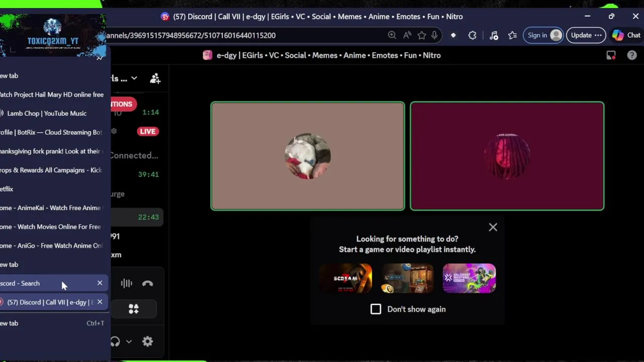This screenshot has height=362, width=644.
Task: Open the media control music note icon
Action: [x=494, y=35]
